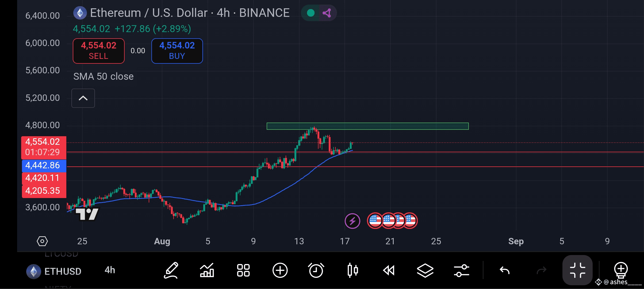Select the SMA 50 close indicator label
Viewport: 644px width, 289px height.
pos(103,77)
